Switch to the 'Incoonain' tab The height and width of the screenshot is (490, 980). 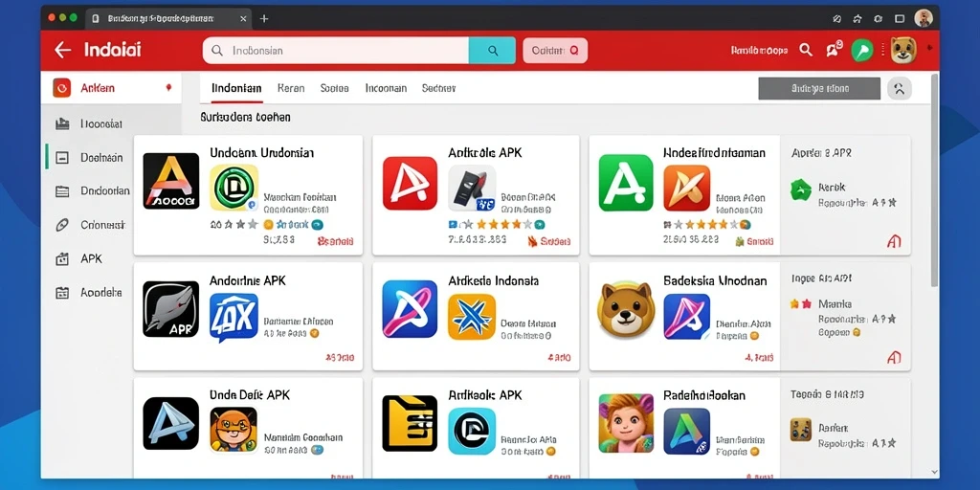pos(386,88)
